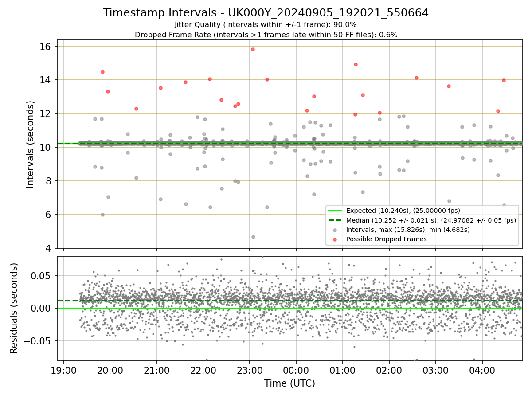
Task: Click the dashed dark green line sample in legend
Action: (335, 220)
